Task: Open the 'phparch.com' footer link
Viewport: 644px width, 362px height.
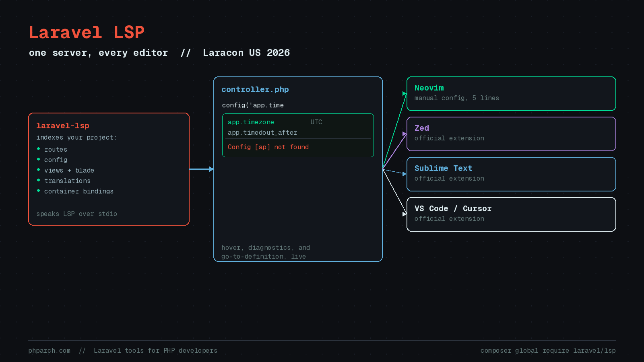Action: [x=49, y=351]
